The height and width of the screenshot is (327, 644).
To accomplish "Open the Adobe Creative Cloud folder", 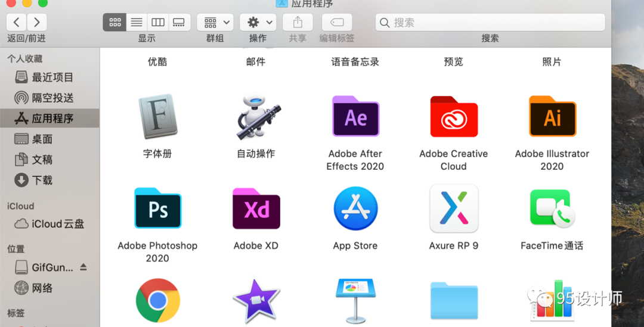I will (x=454, y=116).
